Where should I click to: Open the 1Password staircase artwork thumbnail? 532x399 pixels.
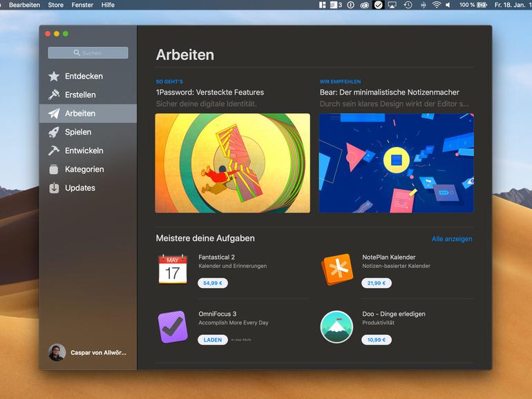pos(232,163)
